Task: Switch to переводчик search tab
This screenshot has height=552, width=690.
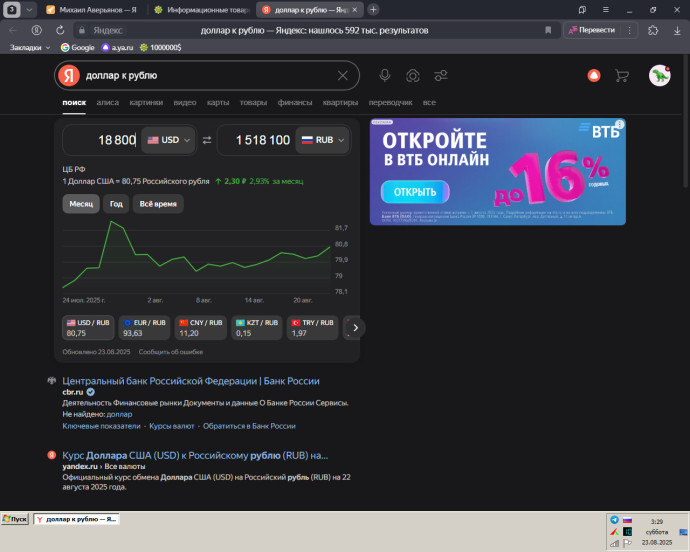Action: [390, 103]
